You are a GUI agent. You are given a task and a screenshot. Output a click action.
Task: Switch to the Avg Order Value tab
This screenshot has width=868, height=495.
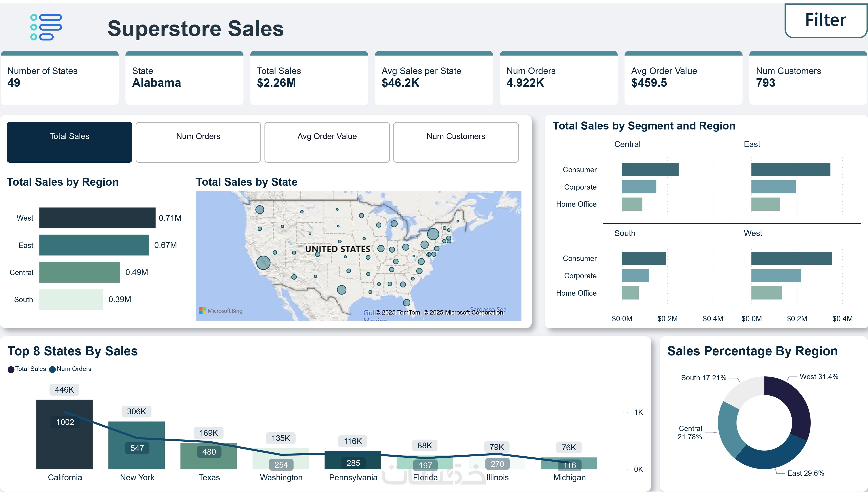point(327,142)
